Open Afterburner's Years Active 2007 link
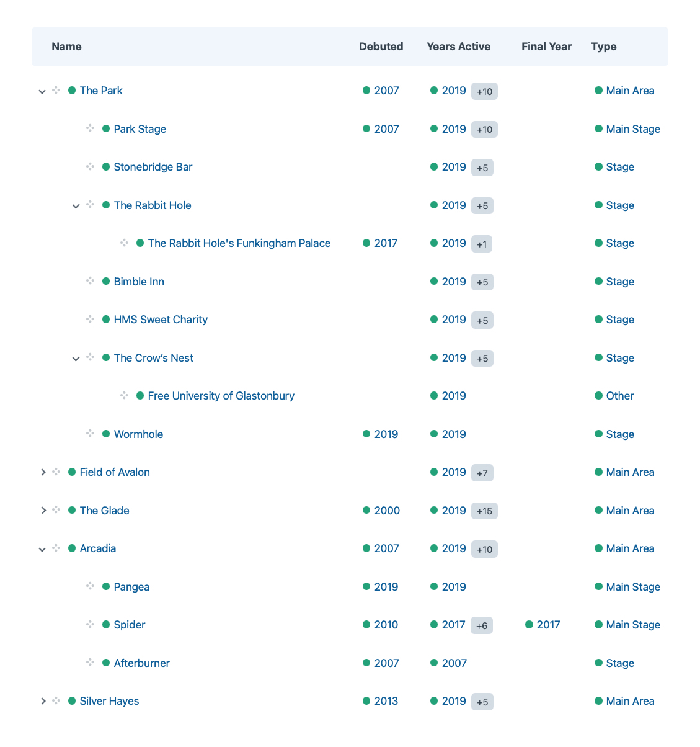The height and width of the screenshot is (747, 700). 454,663
